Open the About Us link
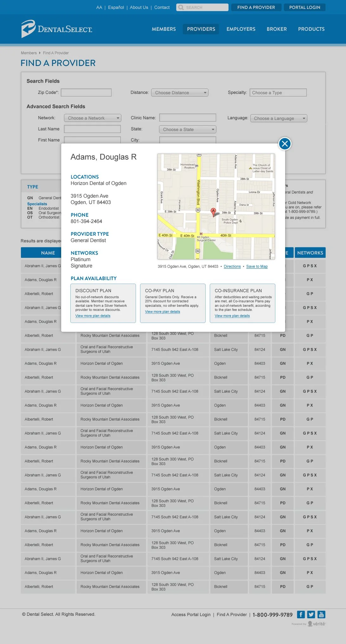 click(139, 7)
